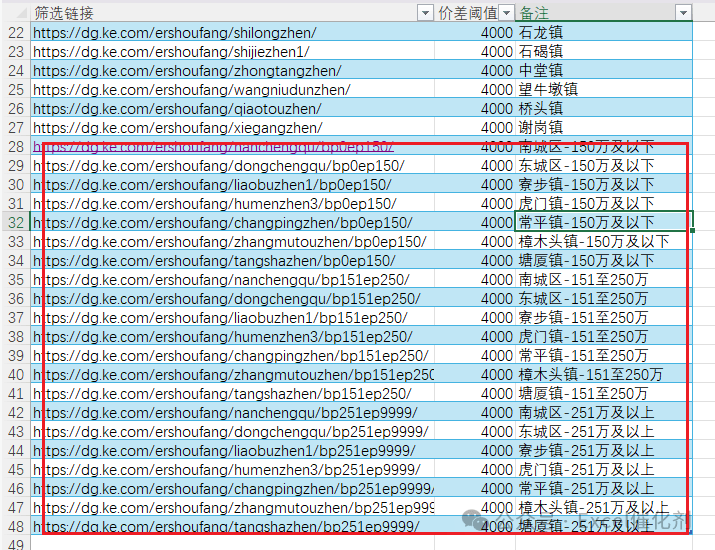715x550 pixels.
Task: Select the 常平镇-151至250万 cell
Action: click(604, 356)
